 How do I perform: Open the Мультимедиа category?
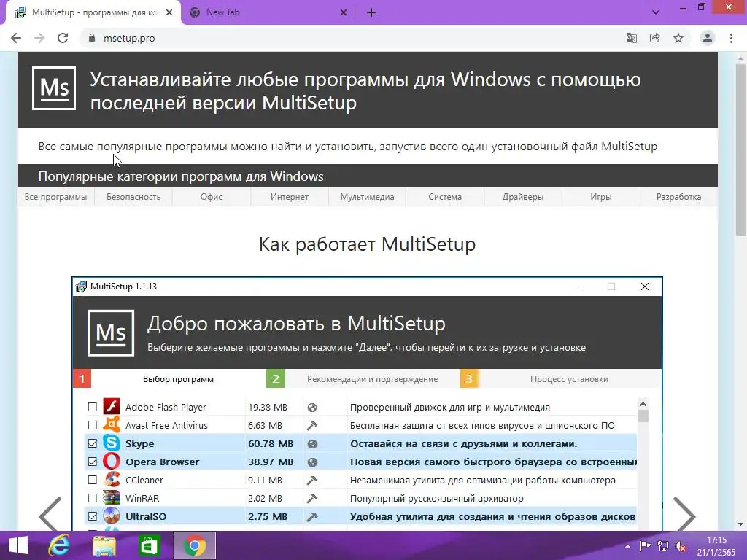click(x=367, y=197)
